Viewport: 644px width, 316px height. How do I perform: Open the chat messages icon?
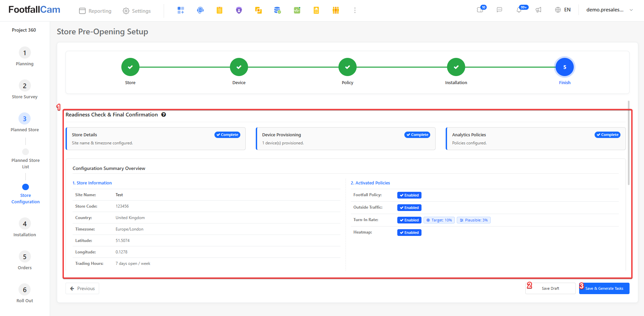point(499,10)
